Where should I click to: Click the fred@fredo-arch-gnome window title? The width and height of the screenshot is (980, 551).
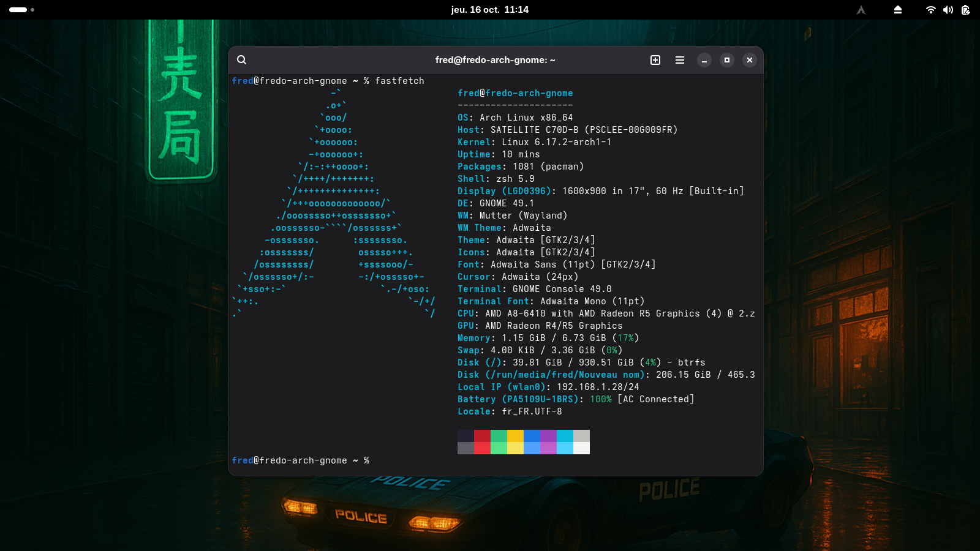tap(495, 60)
